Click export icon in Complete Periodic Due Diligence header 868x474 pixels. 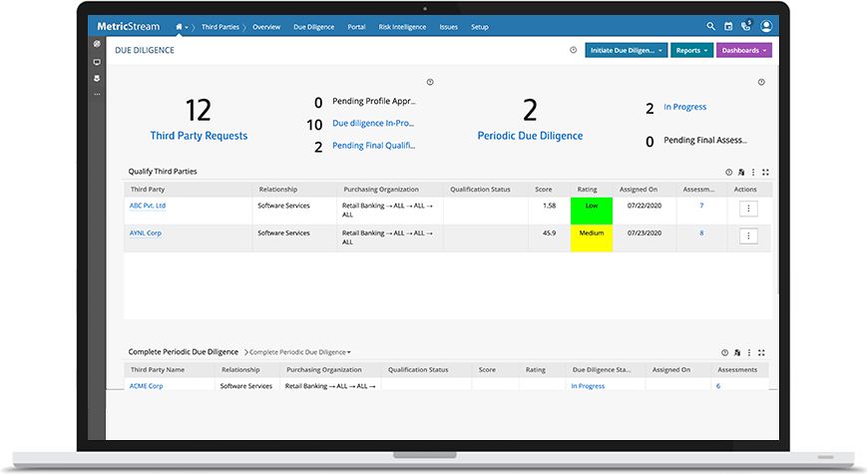pos(737,352)
